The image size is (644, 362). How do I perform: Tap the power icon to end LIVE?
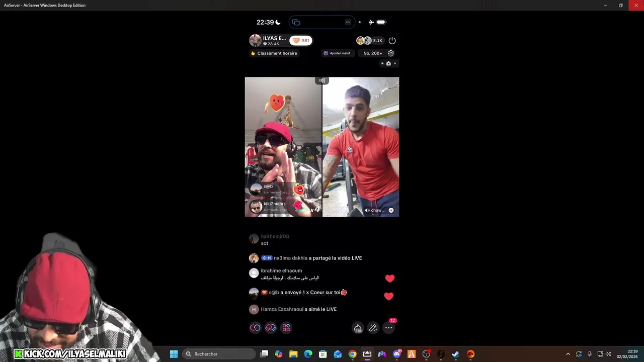[392, 40]
